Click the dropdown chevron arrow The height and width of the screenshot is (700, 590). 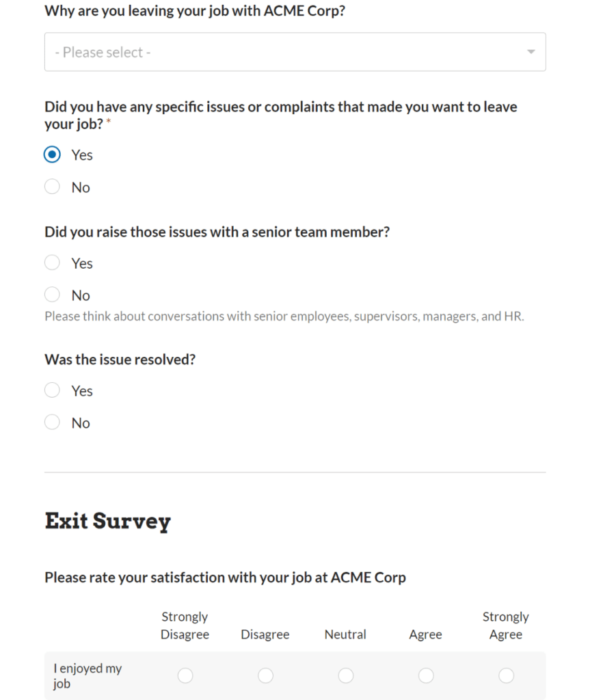click(x=531, y=51)
